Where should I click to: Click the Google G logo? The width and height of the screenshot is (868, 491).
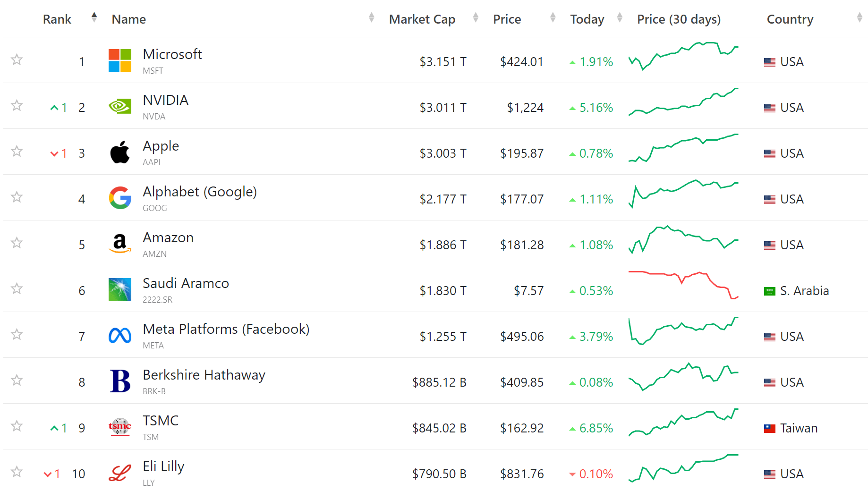pos(119,198)
